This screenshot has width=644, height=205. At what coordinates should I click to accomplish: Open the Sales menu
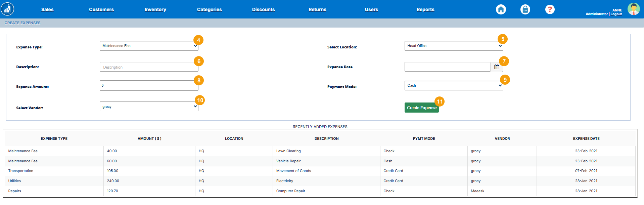point(47,9)
